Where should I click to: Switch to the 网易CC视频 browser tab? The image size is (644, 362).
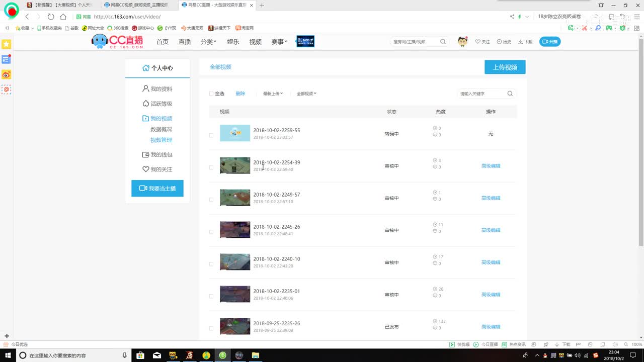[x=139, y=5]
